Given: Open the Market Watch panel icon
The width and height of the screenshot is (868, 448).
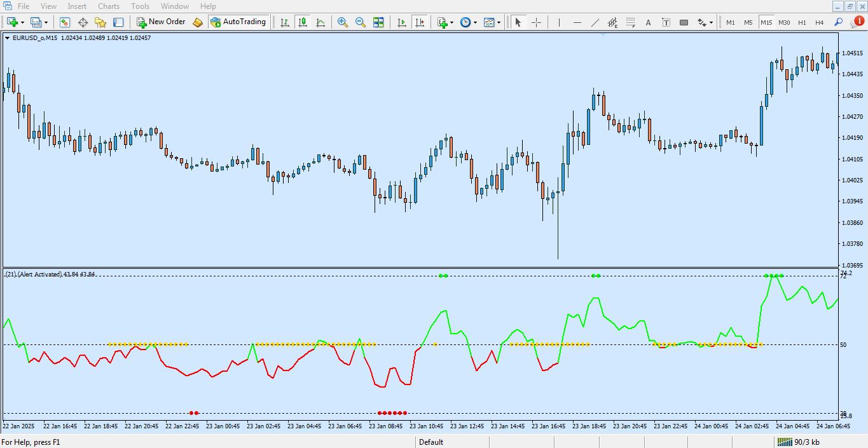Looking at the screenshot, I should tap(65, 22).
